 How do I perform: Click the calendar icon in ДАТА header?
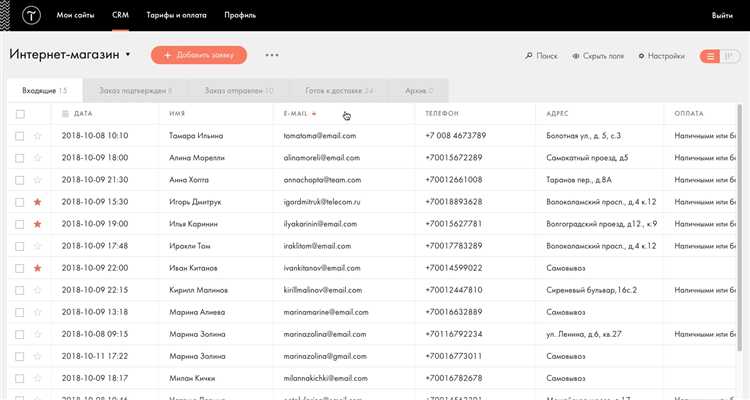[66, 114]
